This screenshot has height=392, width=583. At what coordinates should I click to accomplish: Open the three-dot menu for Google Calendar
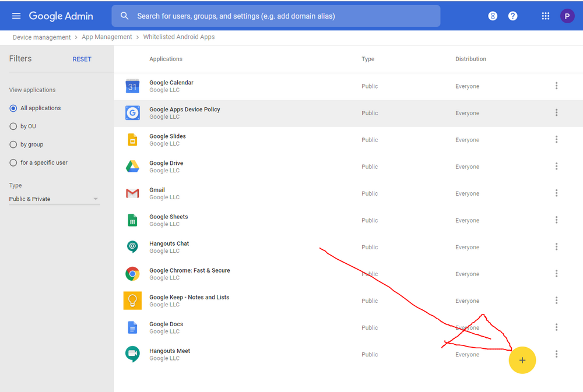tap(556, 86)
